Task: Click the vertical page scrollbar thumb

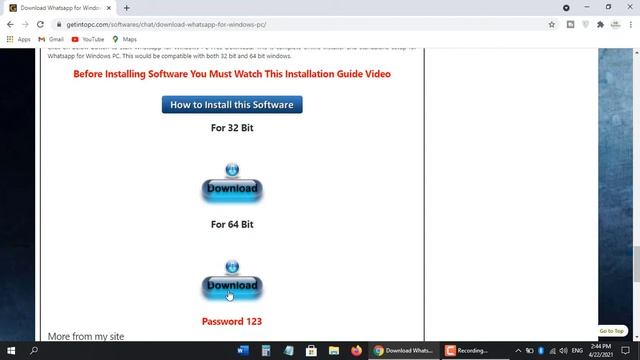Action: (x=636, y=264)
